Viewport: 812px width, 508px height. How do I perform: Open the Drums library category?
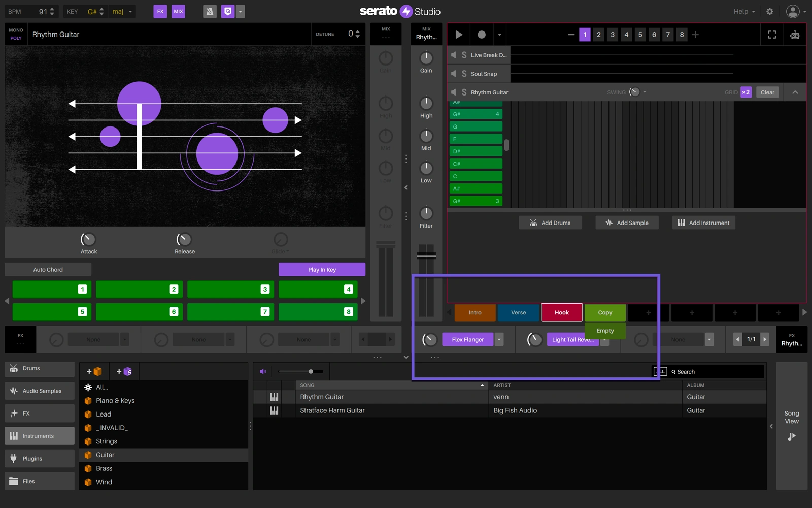point(40,369)
